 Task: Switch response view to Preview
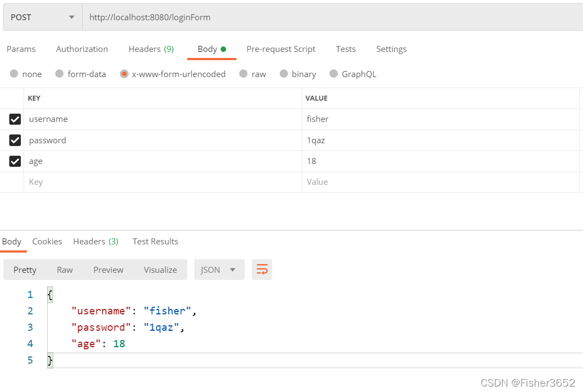tap(108, 270)
